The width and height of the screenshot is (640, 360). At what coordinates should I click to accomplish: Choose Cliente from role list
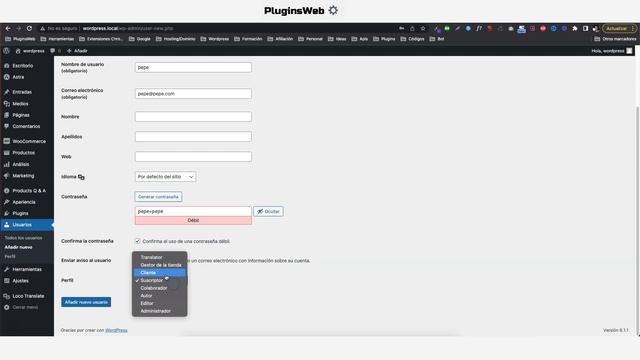tap(160, 273)
